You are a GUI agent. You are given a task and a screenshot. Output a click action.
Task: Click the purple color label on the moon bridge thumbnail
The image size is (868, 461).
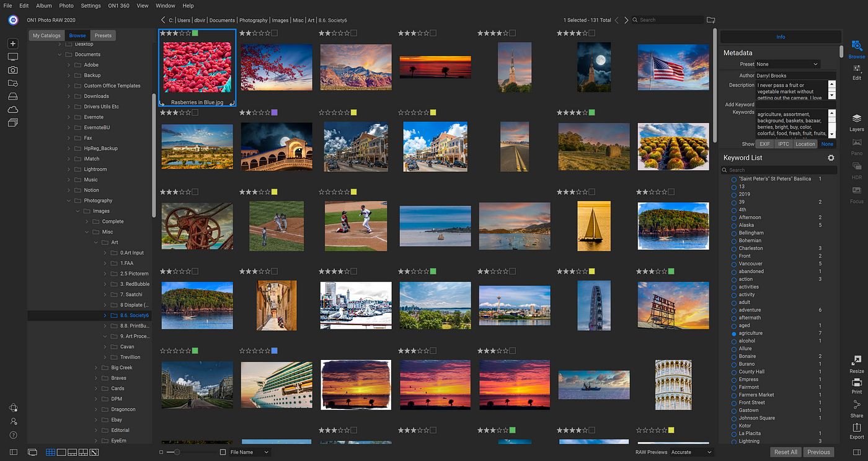(275, 112)
